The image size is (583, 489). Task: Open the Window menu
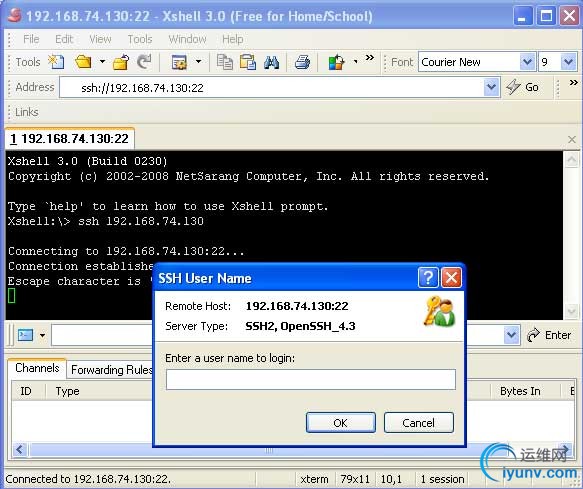click(x=187, y=39)
